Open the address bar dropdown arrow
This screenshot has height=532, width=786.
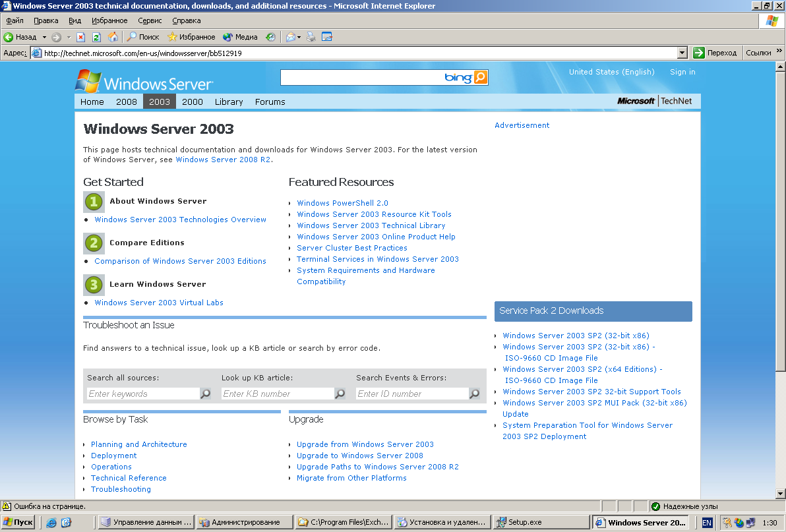pos(682,53)
